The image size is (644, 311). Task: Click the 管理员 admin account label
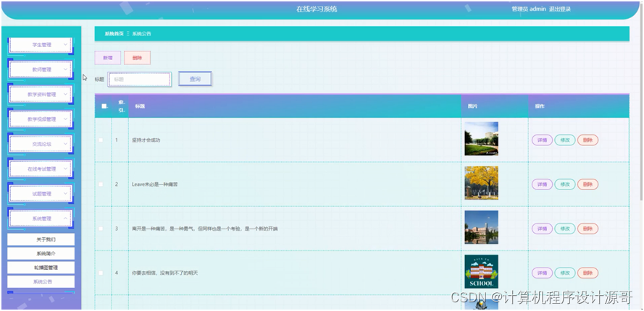click(x=529, y=9)
